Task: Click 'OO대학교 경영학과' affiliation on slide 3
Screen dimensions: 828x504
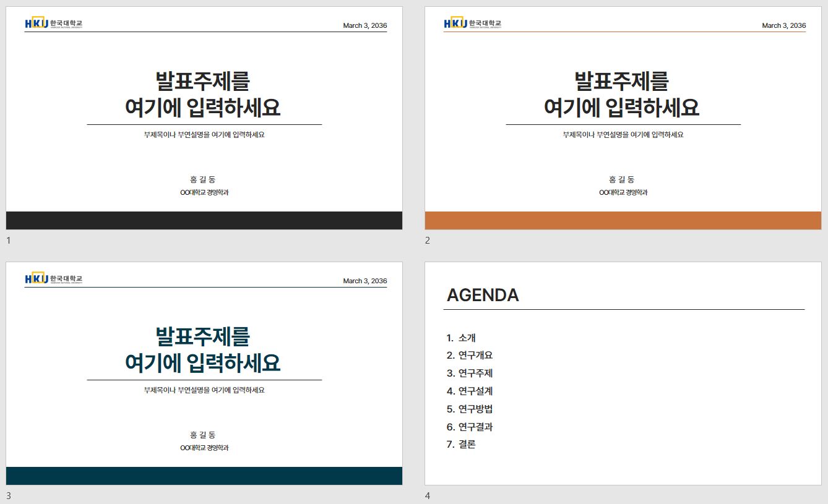Action: pos(204,448)
